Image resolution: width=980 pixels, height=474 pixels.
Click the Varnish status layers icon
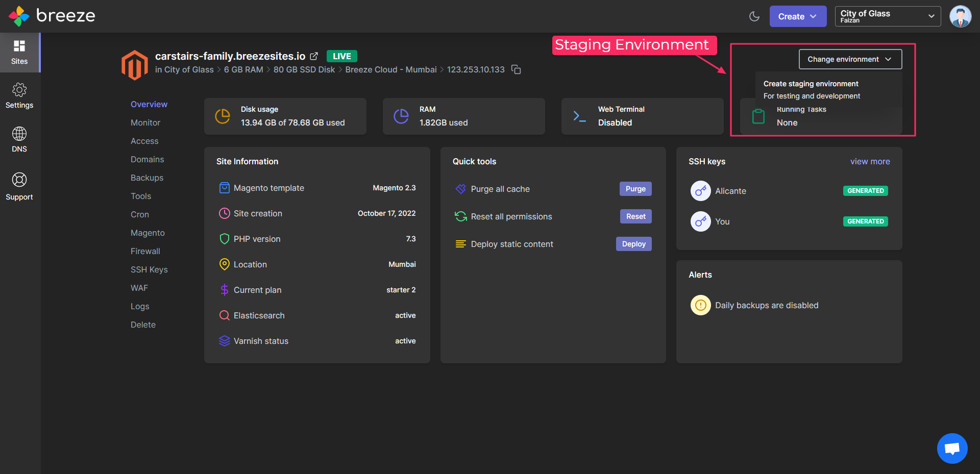(225, 341)
